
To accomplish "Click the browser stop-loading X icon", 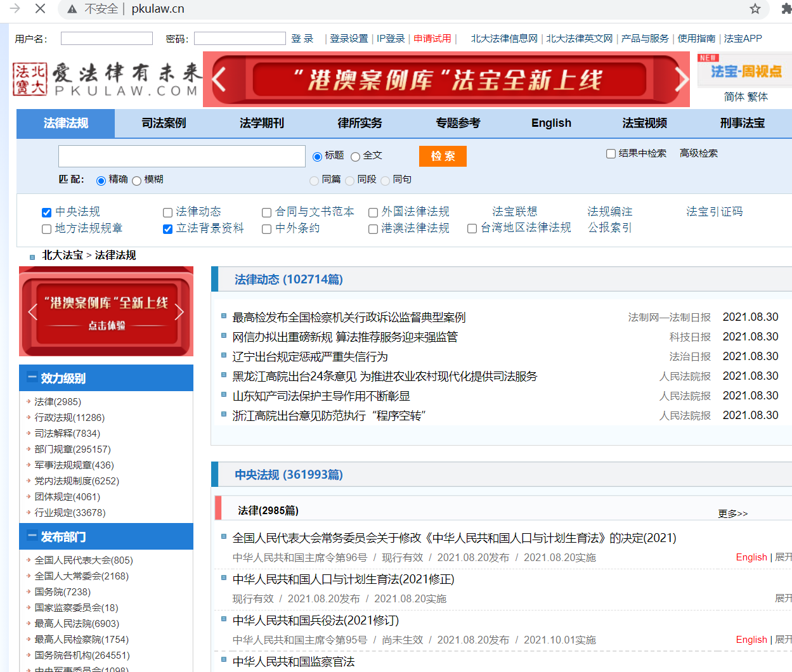I will [40, 8].
